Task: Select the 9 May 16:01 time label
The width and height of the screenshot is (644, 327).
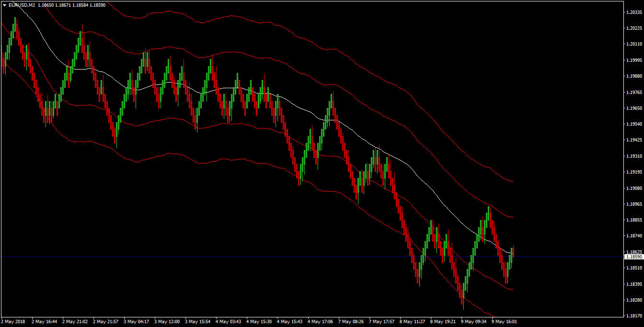Action: 504,322
